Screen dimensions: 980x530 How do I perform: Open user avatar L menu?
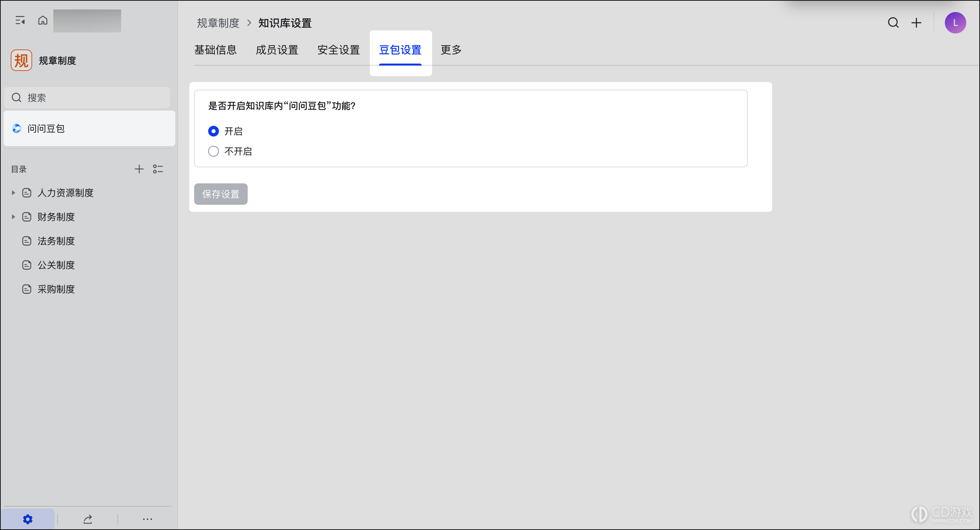[955, 23]
